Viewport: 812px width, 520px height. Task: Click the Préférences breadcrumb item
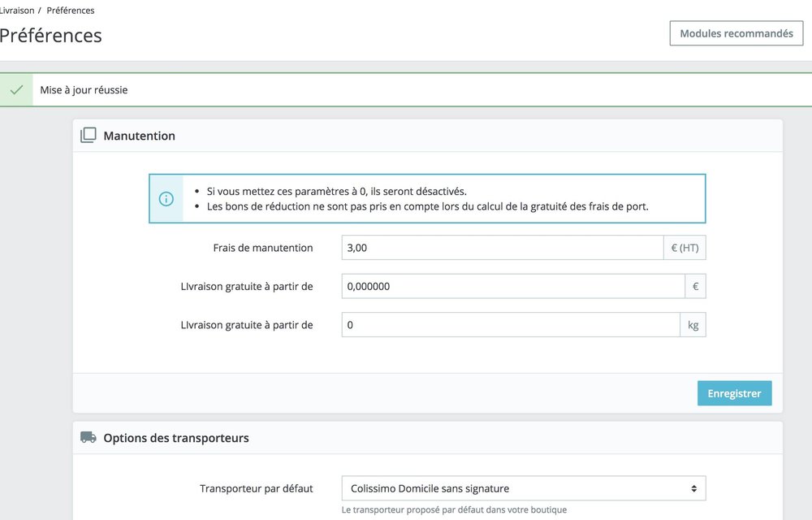tap(71, 11)
